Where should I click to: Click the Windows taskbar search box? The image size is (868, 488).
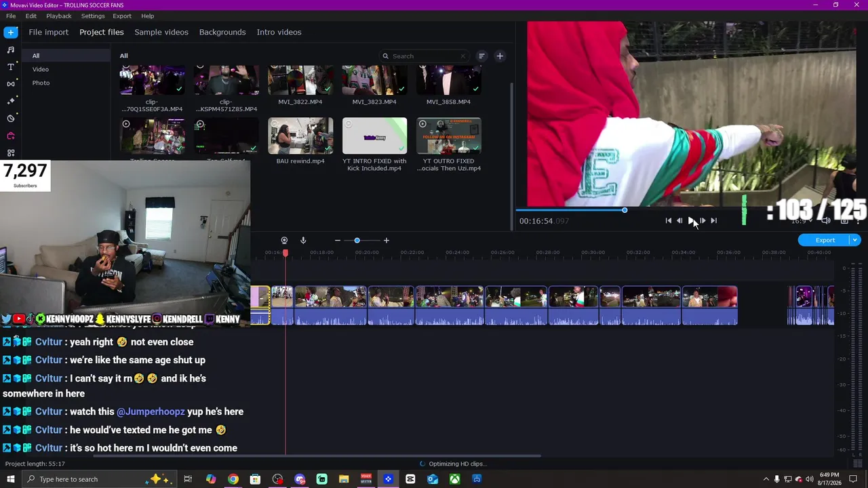(x=98, y=479)
